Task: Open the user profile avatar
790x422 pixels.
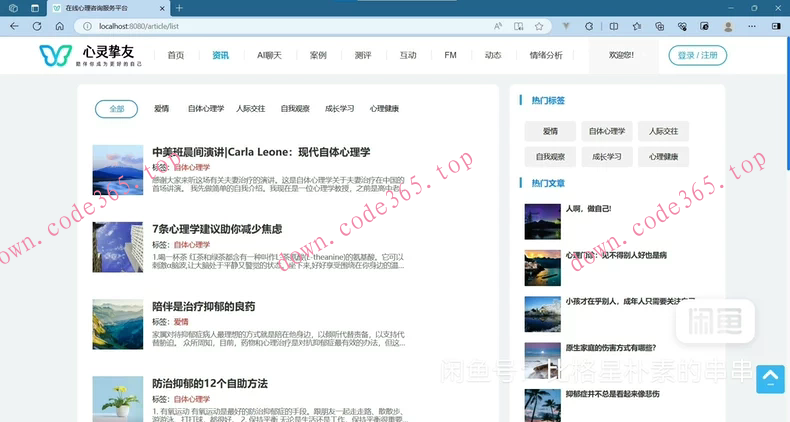Action: (728, 26)
